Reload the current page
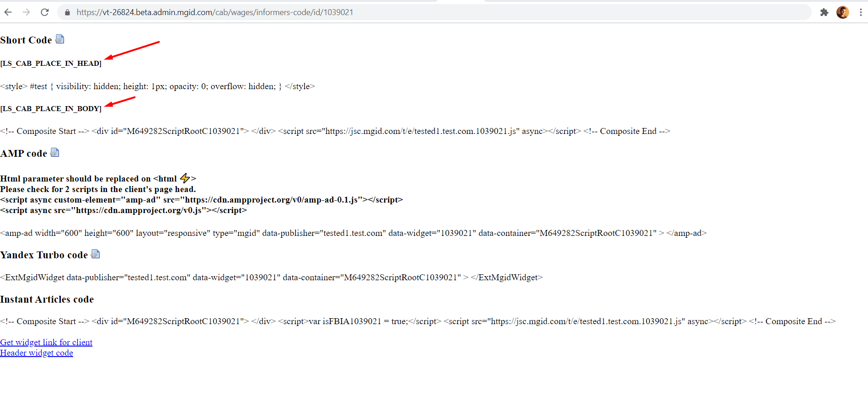 [44, 12]
